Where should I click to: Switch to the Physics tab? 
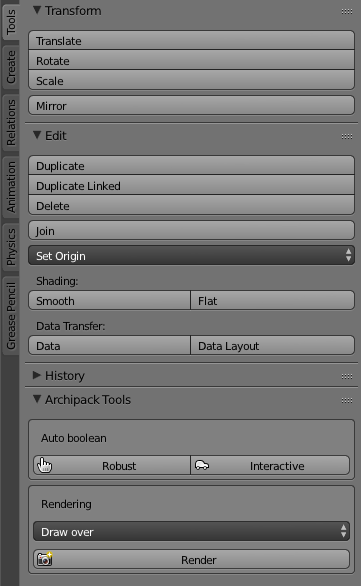[10, 247]
